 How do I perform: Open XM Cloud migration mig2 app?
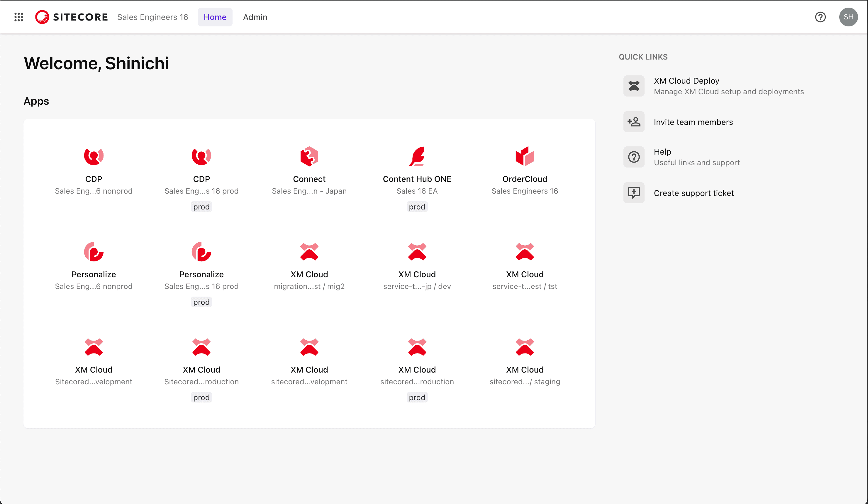click(309, 252)
